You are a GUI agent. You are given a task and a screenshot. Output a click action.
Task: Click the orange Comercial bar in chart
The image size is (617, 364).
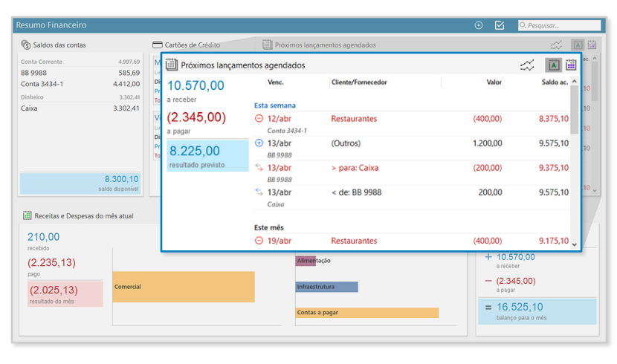coord(183,287)
